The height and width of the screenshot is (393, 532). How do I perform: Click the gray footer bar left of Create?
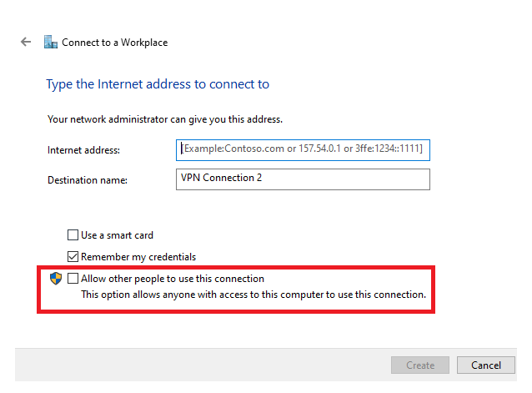point(200,365)
